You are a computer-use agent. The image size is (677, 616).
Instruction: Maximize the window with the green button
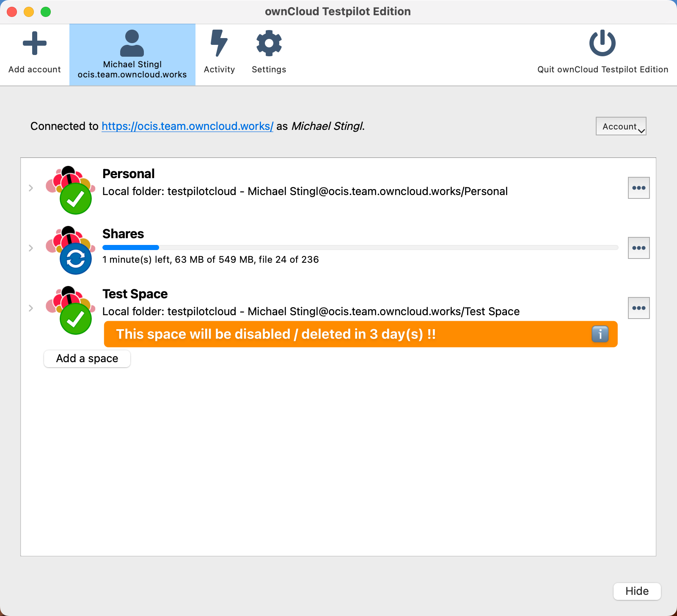click(x=46, y=12)
